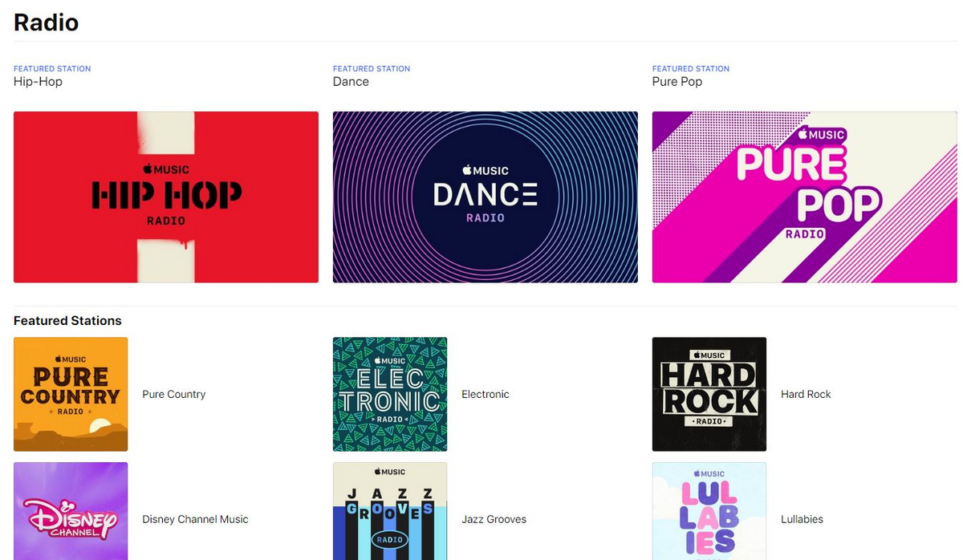Click the Radio page heading
Screen dimensions: 963x560
pyautogui.click(x=46, y=22)
